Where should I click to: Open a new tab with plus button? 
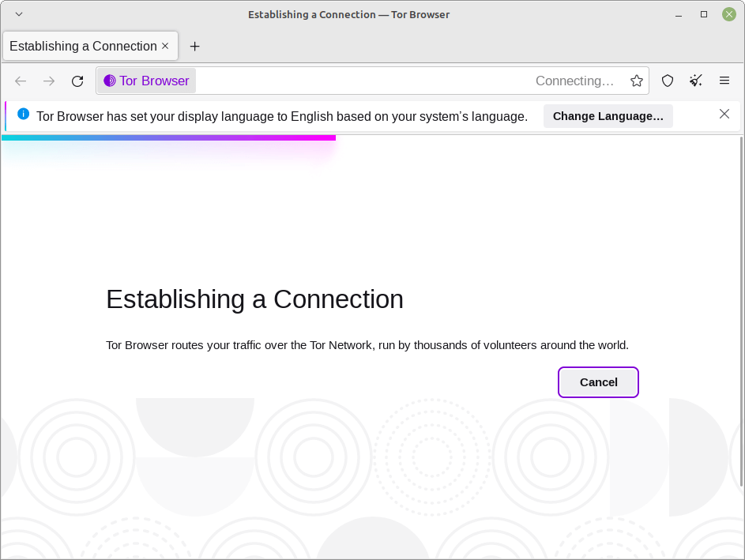point(195,46)
